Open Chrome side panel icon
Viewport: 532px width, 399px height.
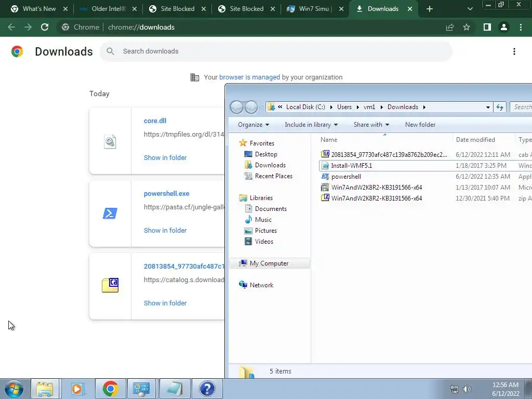coord(487,27)
